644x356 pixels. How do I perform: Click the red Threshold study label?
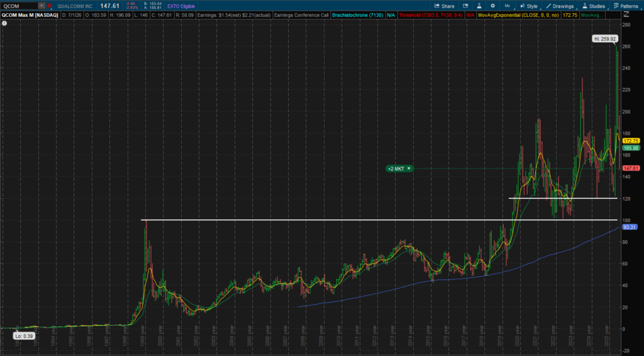click(x=430, y=15)
